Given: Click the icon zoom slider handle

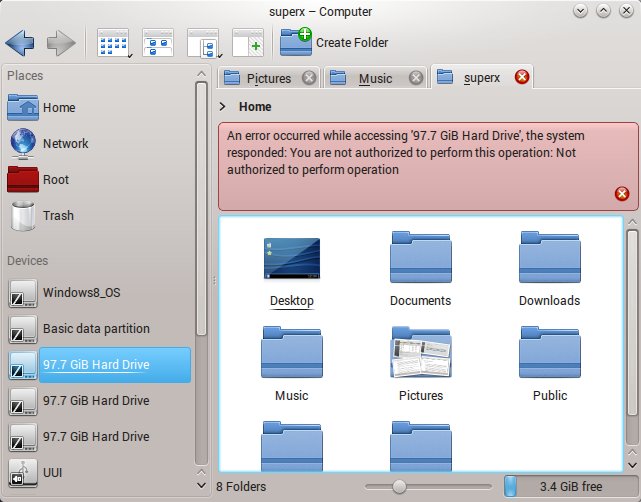Looking at the screenshot, I should 399,486.
